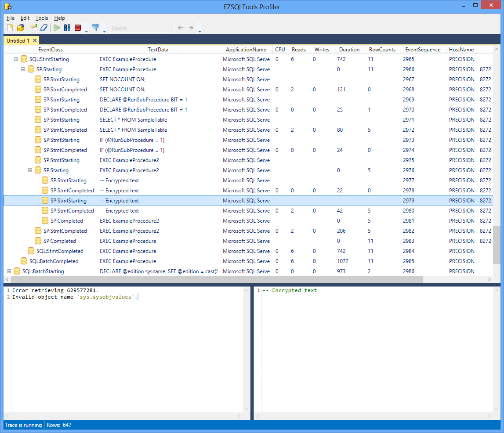Click the event icon on sequence 2981 row
The height and width of the screenshot is (433, 504).
[45, 221]
